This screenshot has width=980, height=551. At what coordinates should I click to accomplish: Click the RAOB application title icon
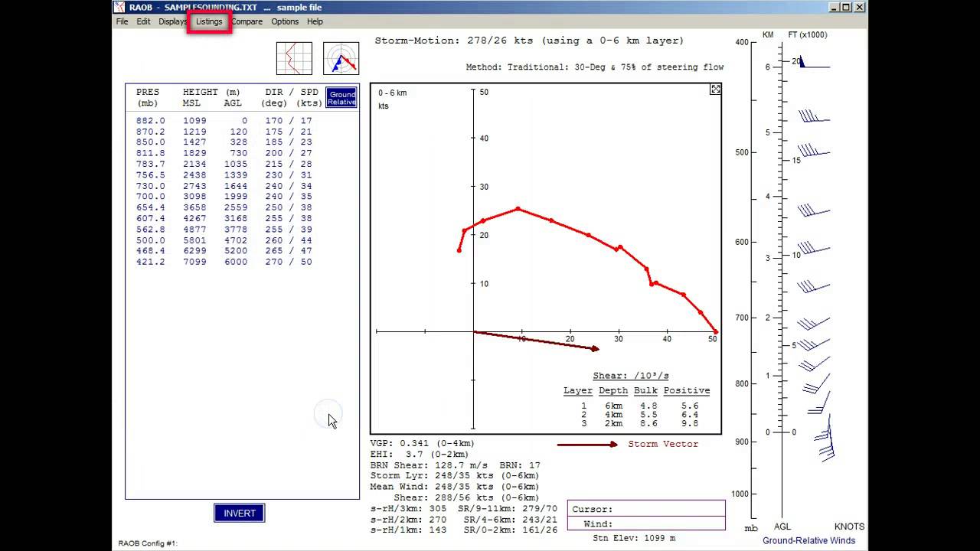[x=119, y=7]
